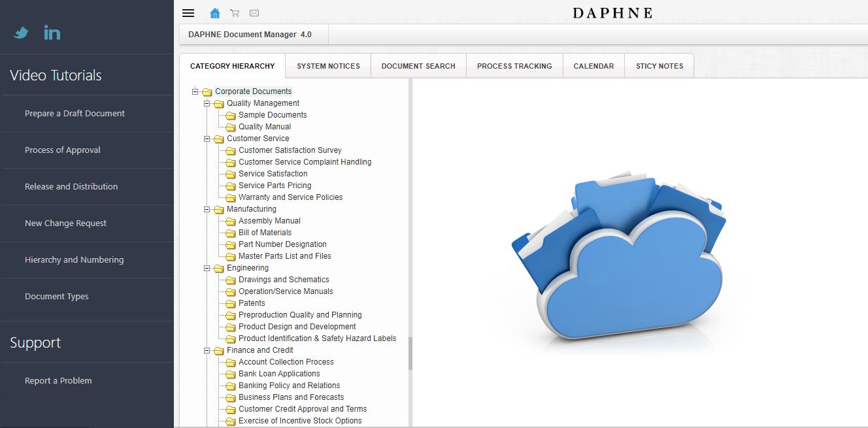Open the Twitter bird icon

pos(22,32)
